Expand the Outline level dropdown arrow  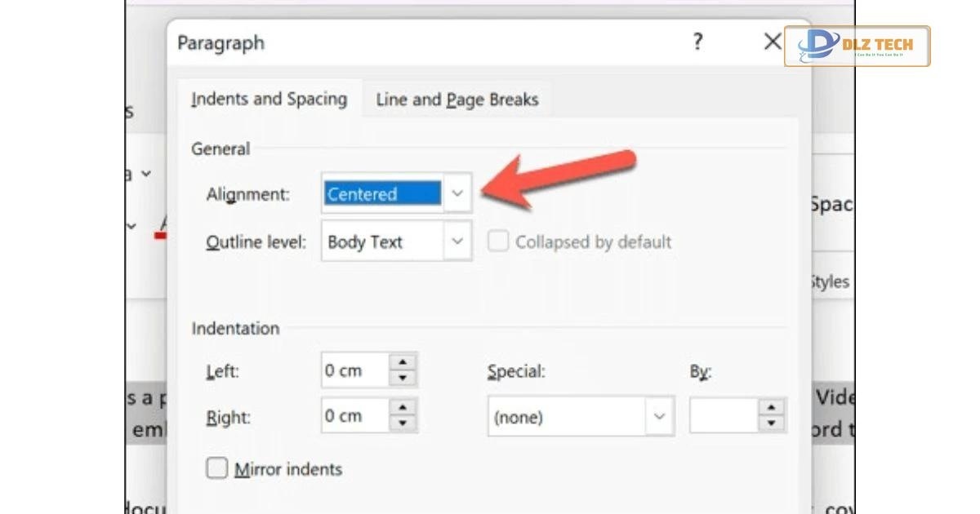coord(457,241)
